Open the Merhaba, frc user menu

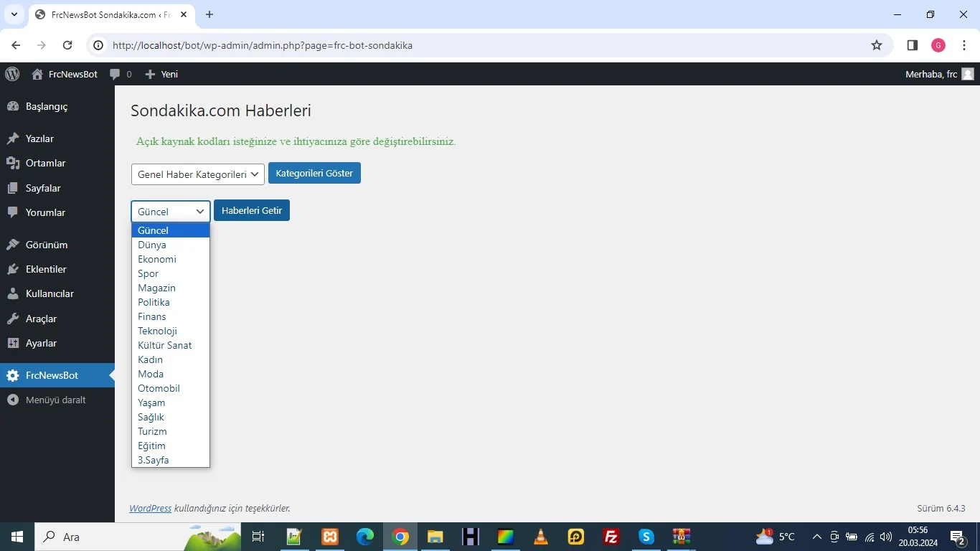tap(939, 74)
